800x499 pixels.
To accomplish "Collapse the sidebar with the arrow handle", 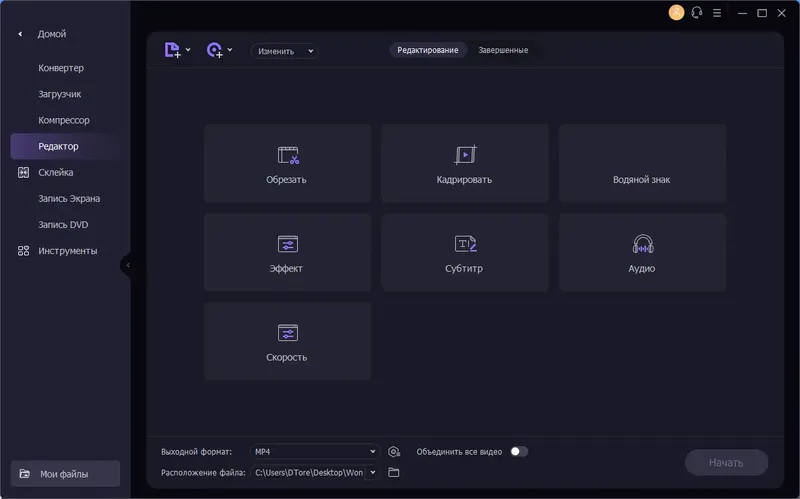I will tap(127, 265).
